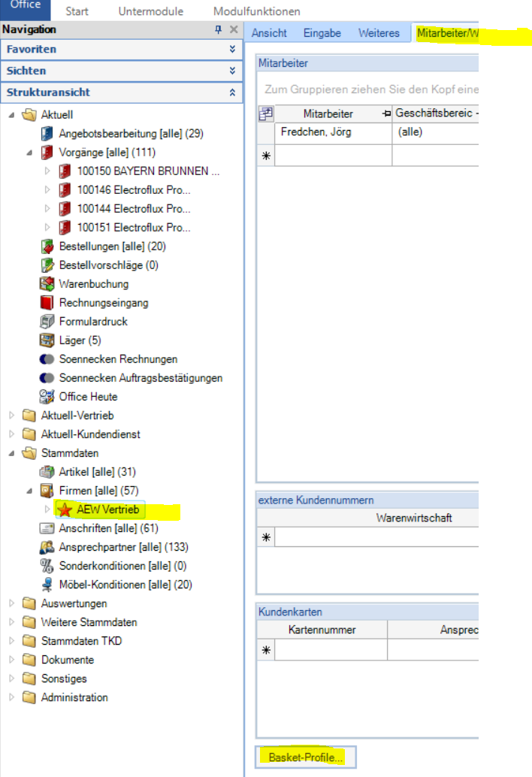The height and width of the screenshot is (777, 532).
Task: Switch to the Eingabe tab
Action: click(x=322, y=33)
